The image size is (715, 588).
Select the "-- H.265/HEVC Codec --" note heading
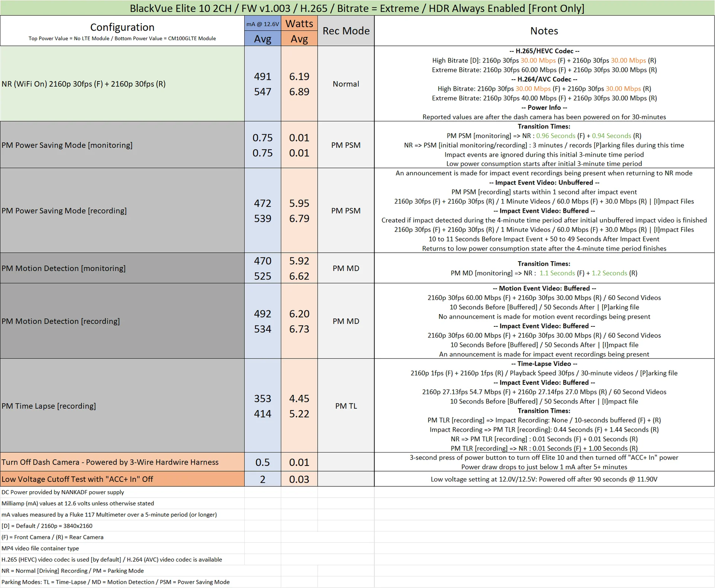pos(544,51)
